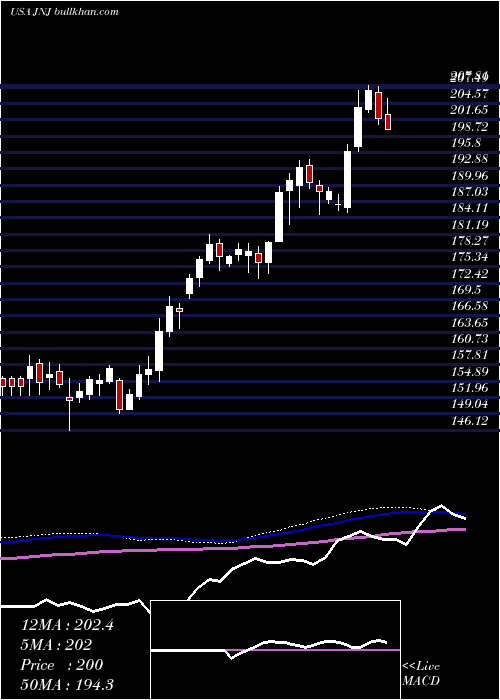Select the 166.58 price level label
Image resolution: width=500 pixels, height=700 pixels.
(x=469, y=306)
